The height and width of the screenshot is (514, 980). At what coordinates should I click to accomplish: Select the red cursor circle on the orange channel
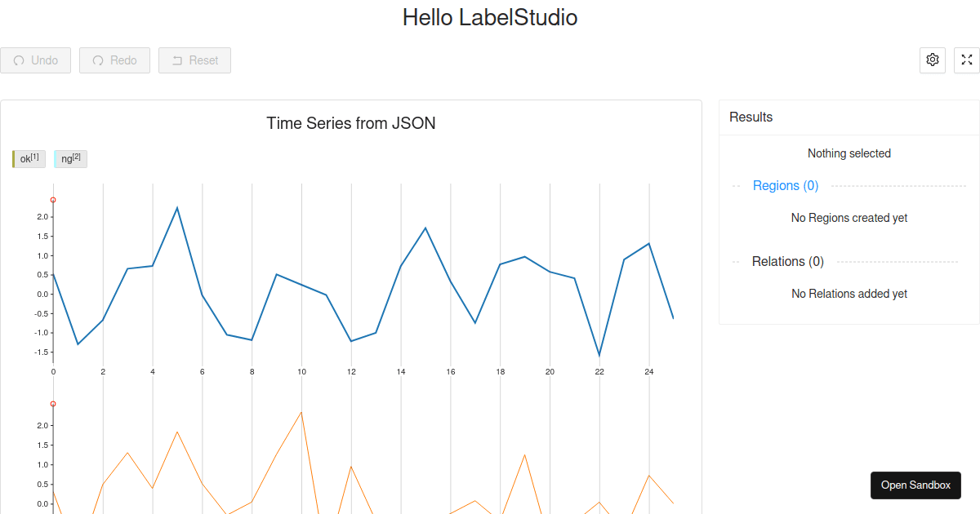pos(52,402)
